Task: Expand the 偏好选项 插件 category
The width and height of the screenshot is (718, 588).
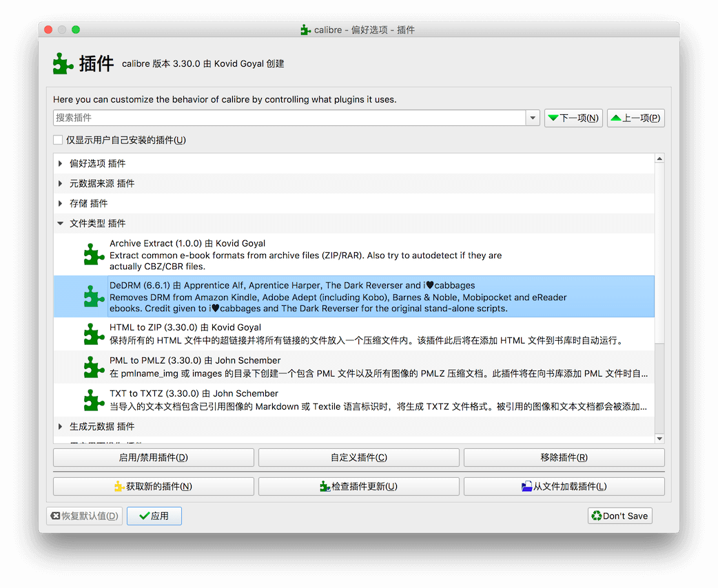Action: click(x=60, y=163)
